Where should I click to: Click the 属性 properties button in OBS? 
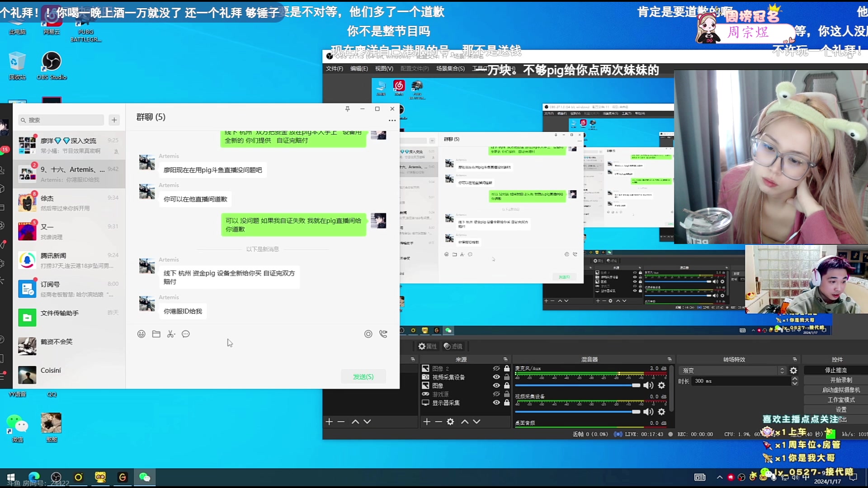coord(427,346)
